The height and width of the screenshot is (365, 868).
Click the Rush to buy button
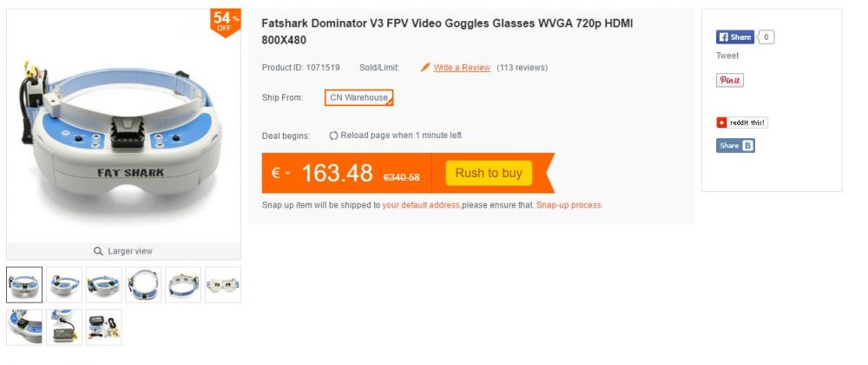488,173
